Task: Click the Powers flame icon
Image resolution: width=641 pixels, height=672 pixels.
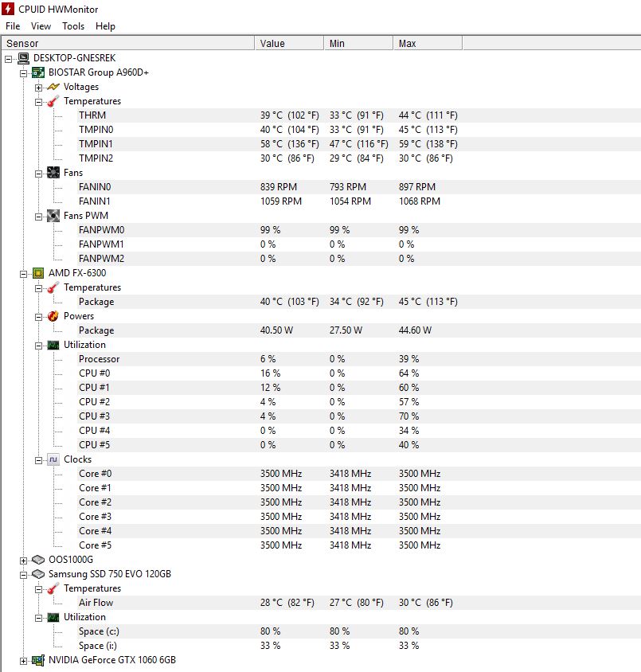Action: click(53, 316)
